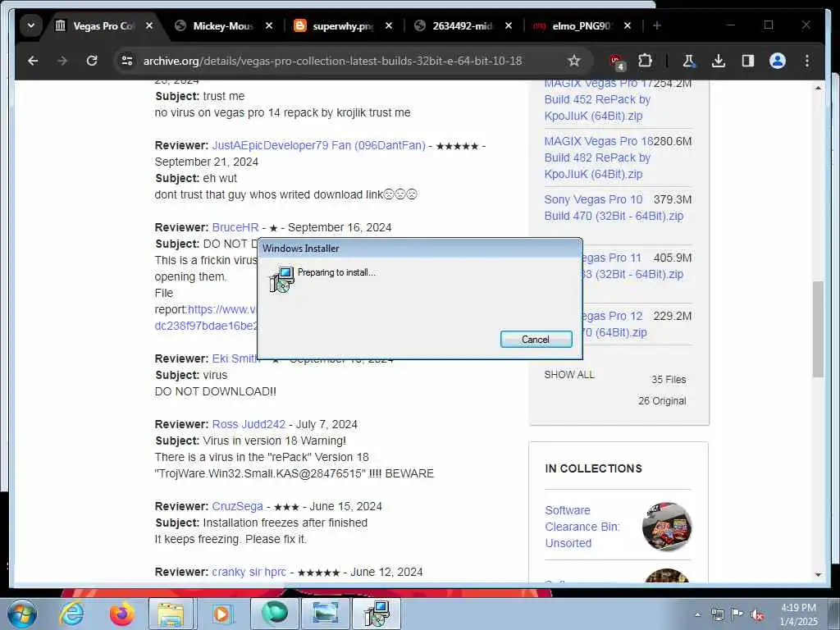Open the Downloads toolbar icon

tap(719, 61)
